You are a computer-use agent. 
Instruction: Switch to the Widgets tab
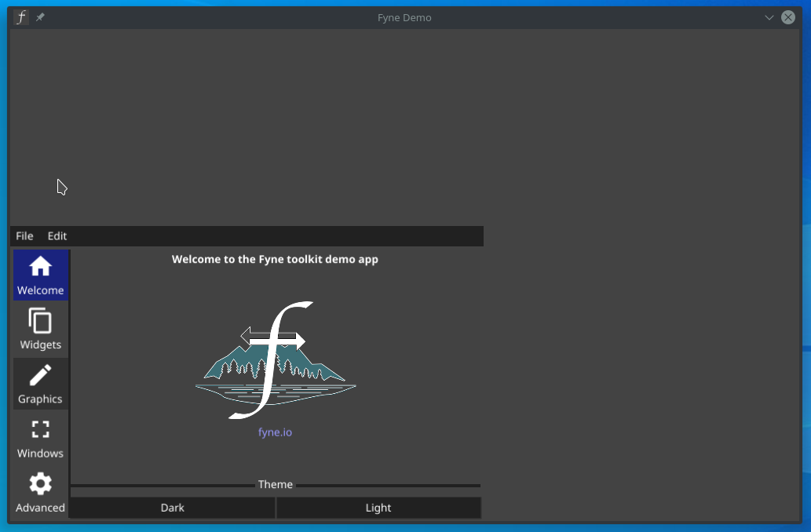(x=41, y=330)
